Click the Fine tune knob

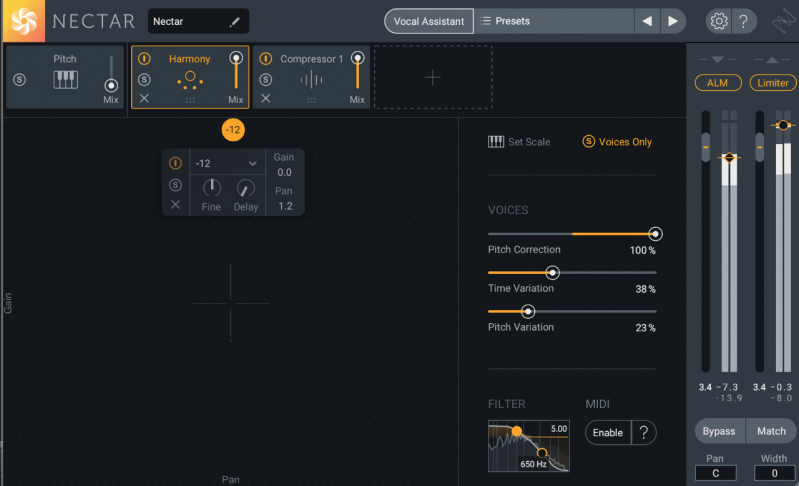[211, 188]
